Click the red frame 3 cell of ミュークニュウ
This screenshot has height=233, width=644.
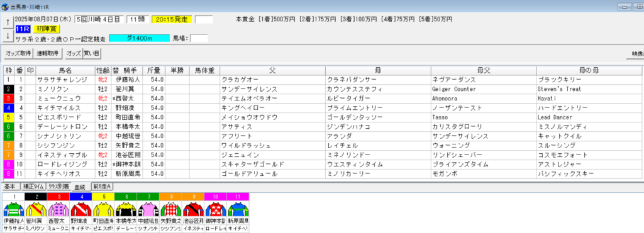pos(9,98)
